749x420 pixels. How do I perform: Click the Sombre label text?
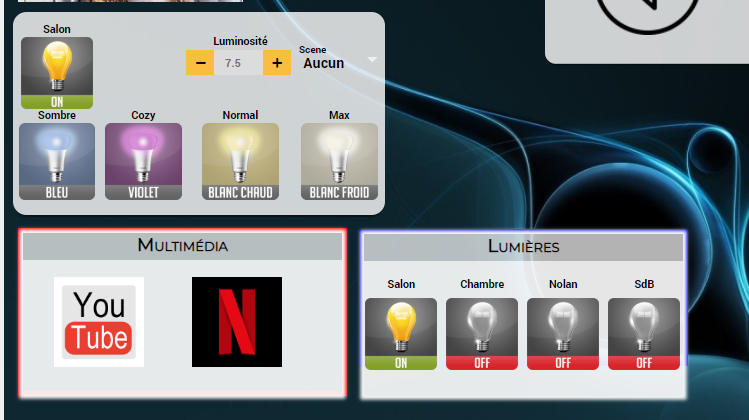click(57, 115)
